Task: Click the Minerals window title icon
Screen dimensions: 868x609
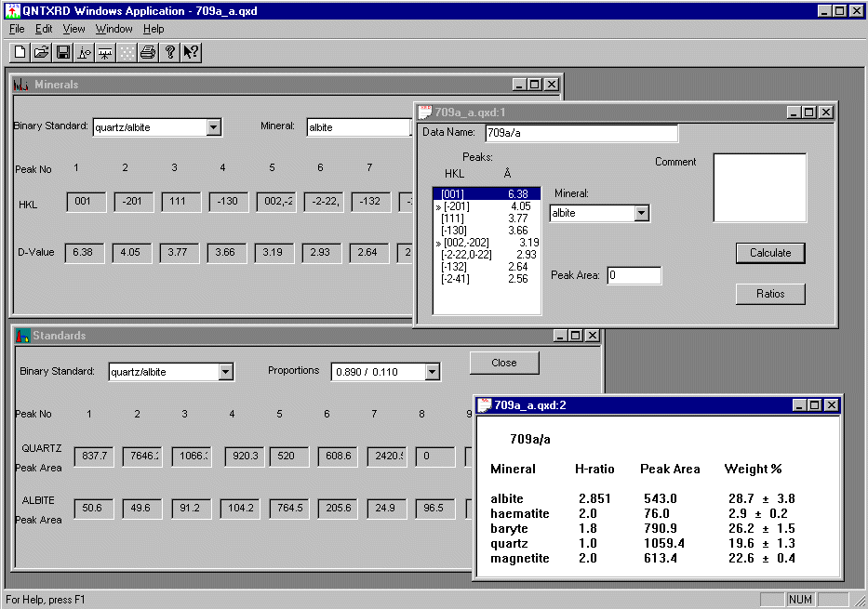Action: [x=21, y=85]
